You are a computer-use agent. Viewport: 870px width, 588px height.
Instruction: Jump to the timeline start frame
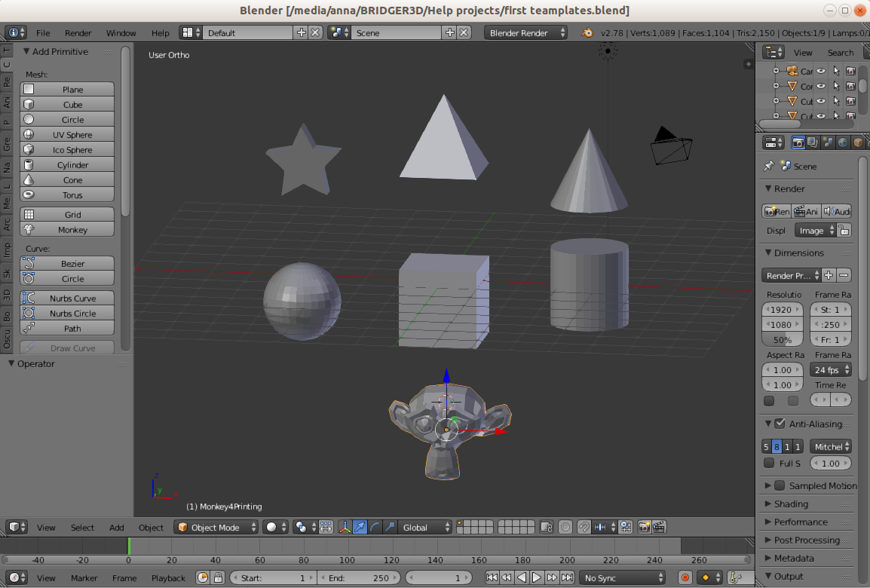tap(492, 577)
